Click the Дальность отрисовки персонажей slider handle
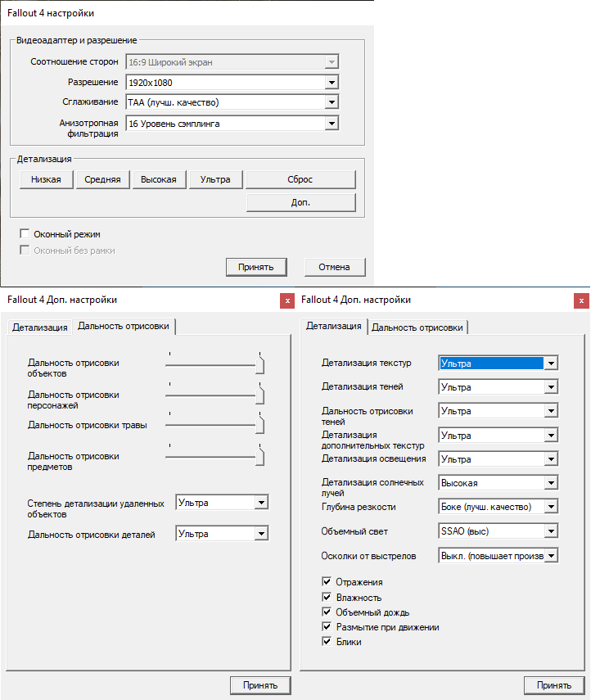 259,394
